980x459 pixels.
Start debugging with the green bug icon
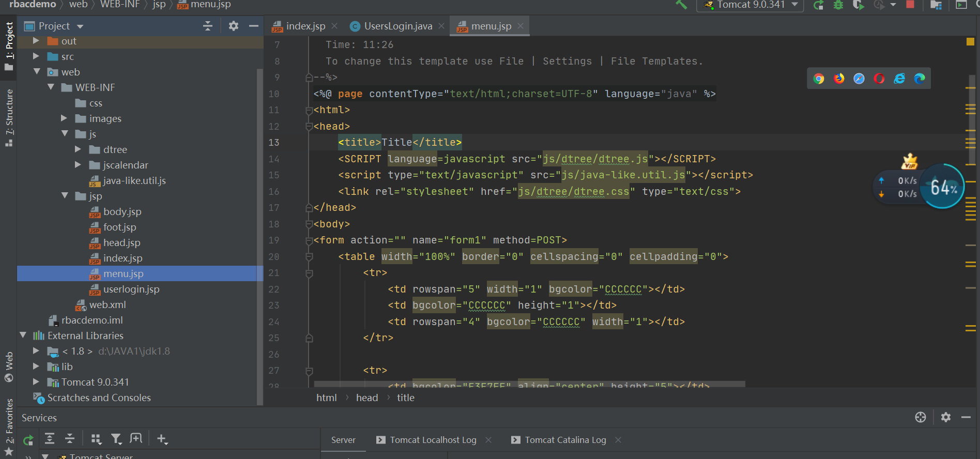coord(838,5)
